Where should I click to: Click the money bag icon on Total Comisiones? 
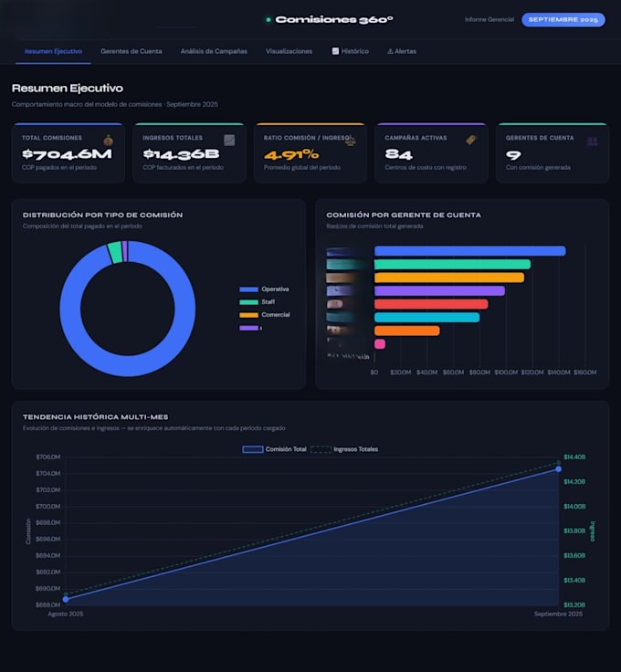[109, 140]
